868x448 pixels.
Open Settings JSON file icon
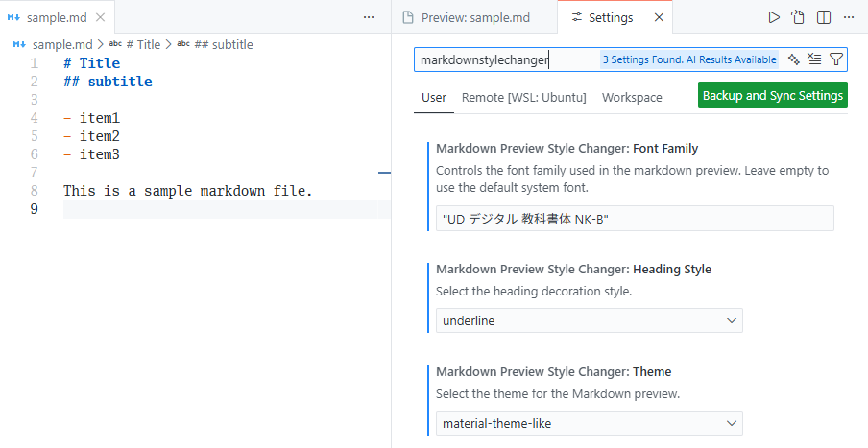pos(798,17)
